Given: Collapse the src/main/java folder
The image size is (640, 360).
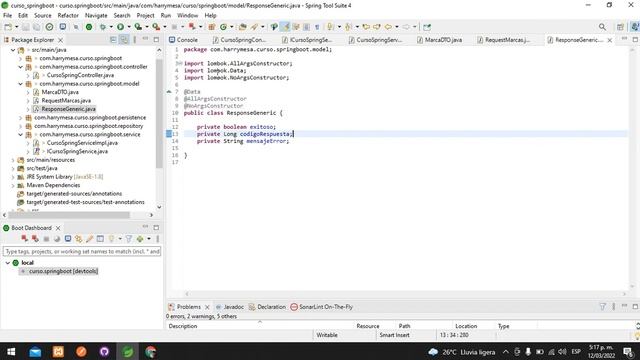Looking at the screenshot, I should click(x=13, y=50).
